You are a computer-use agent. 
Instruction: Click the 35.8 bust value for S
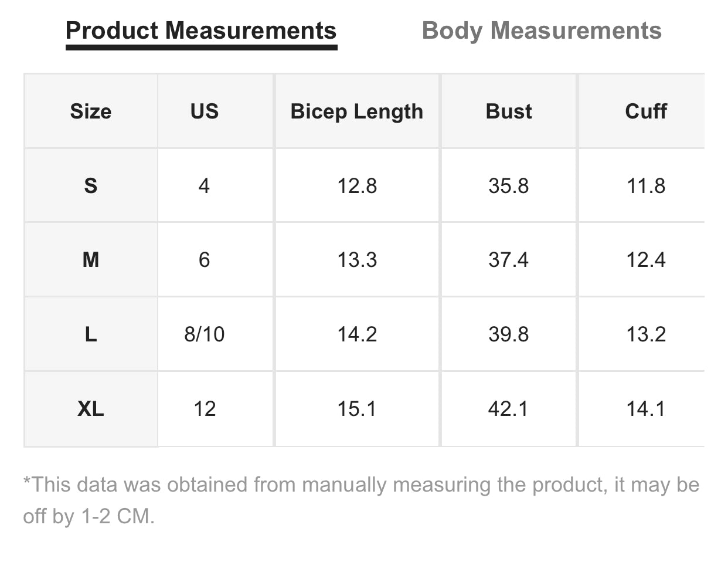pos(509,186)
